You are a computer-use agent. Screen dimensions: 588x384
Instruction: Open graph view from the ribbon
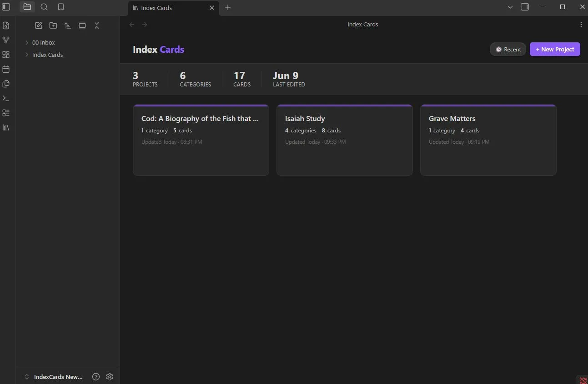coord(6,40)
